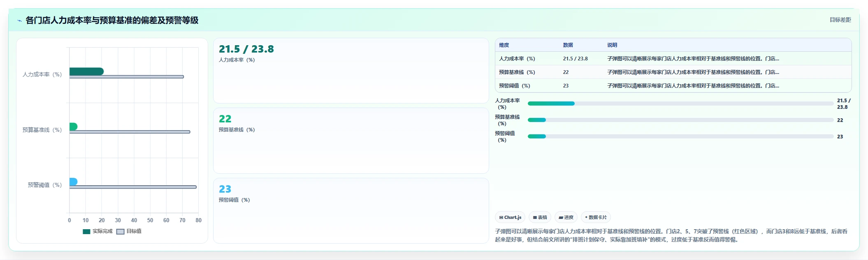
Task: Click the 数据卡片 tag pill
Action: point(596,217)
